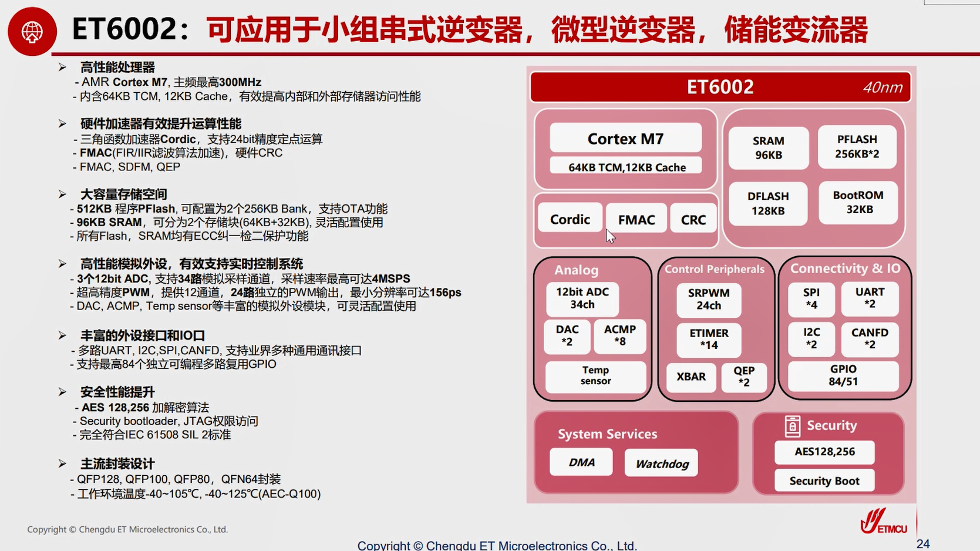980x551 pixels.
Task: Select the SRAM 96KB block
Action: (768, 147)
